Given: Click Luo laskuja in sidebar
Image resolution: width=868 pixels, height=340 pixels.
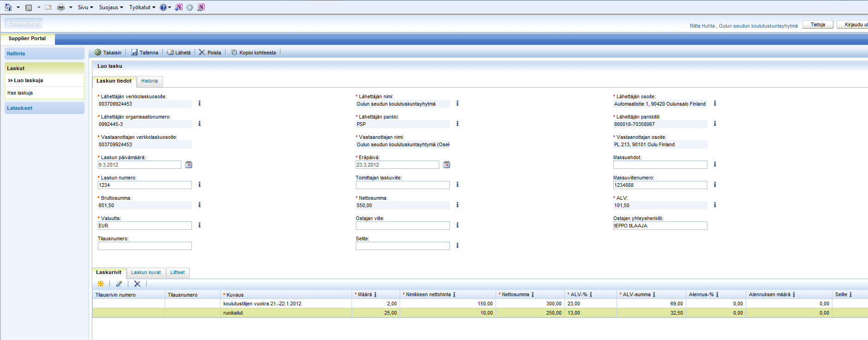Looking at the screenshot, I should (44, 80).
